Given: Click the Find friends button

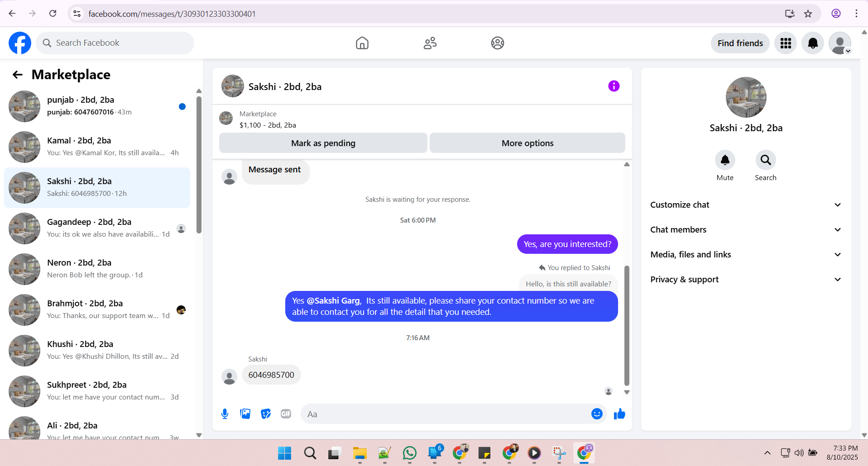Looking at the screenshot, I should 740,43.
